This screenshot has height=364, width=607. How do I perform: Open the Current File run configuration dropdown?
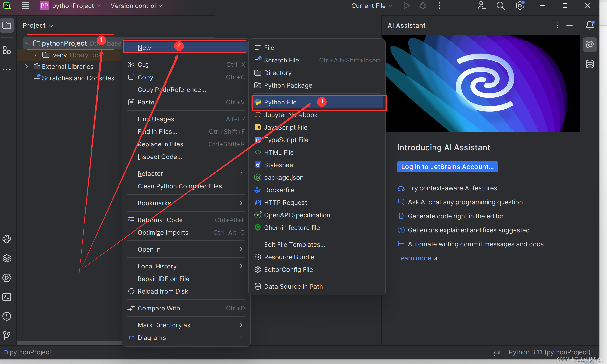pyautogui.click(x=372, y=6)
